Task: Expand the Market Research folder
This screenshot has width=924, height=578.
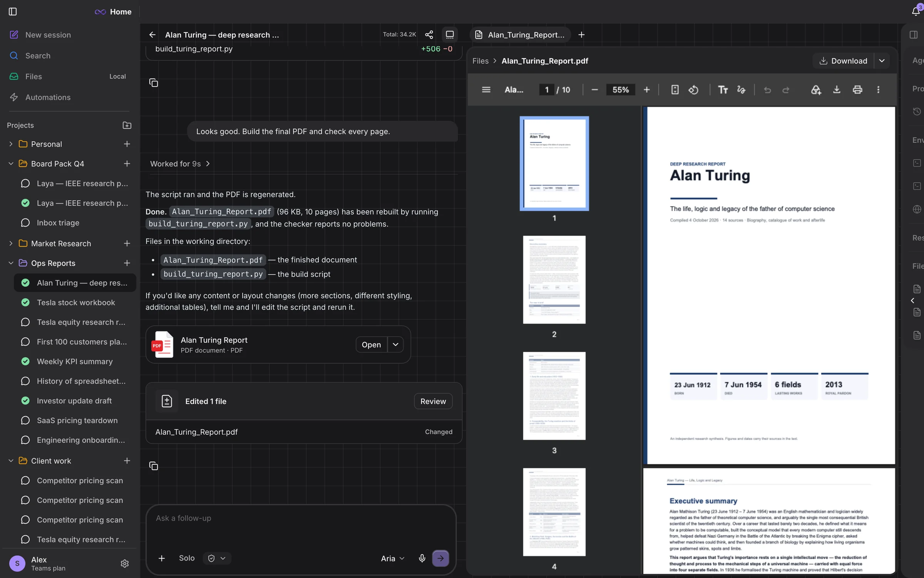Action: 11,244
